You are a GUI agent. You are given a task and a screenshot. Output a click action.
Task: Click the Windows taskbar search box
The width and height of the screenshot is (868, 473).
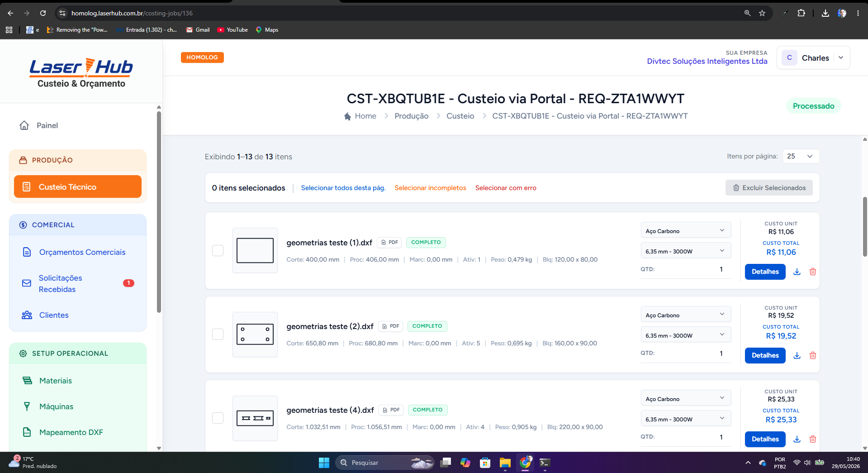tap(384, 463)
